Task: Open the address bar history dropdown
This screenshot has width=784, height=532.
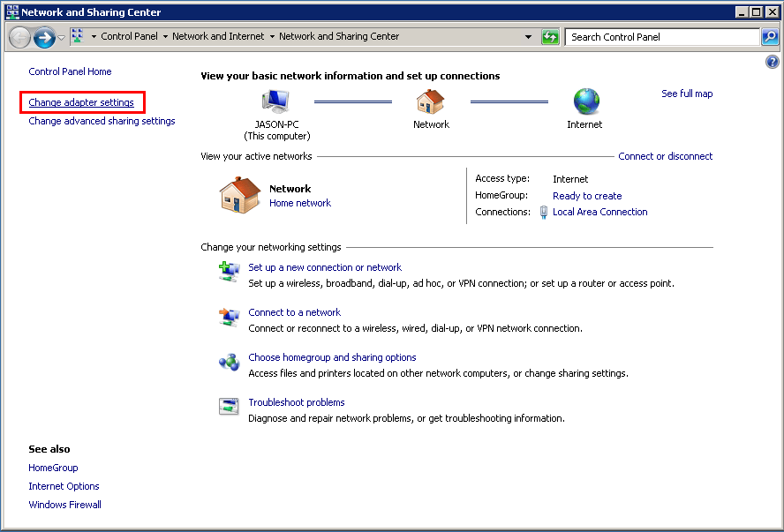Action: [x=529, y=37]
